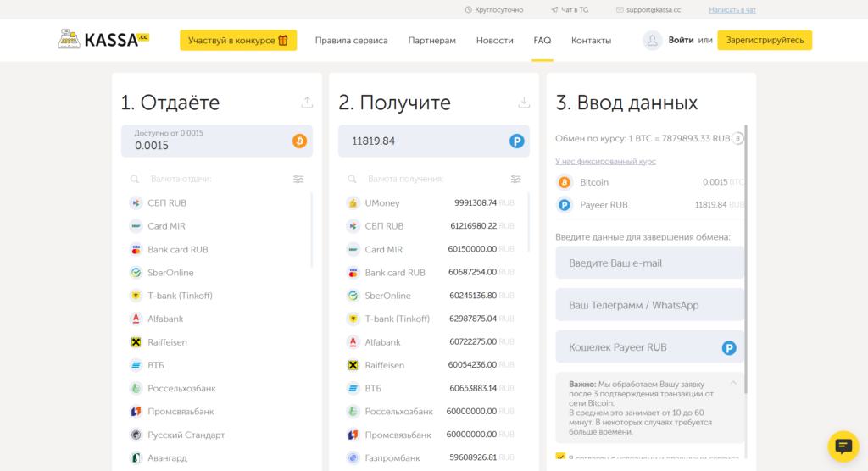Screen dimensions: 868x471
Task: Click search icon in Валюта получения
Action: [x=352, y=179]
